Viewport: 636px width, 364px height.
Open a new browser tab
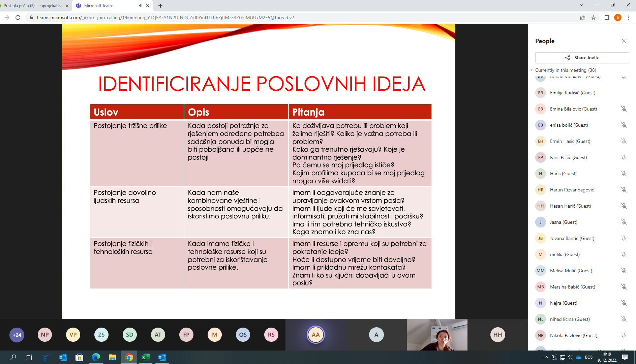[x=160, y=6]
